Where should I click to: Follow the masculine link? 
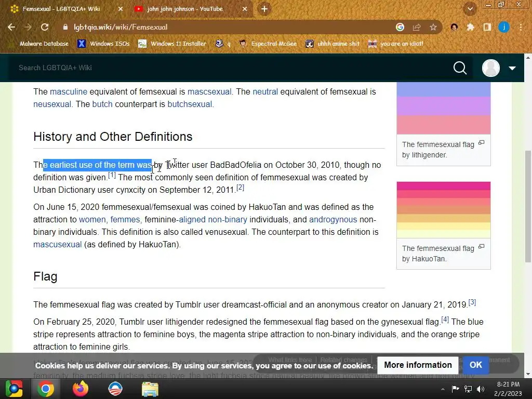point(69,91)
